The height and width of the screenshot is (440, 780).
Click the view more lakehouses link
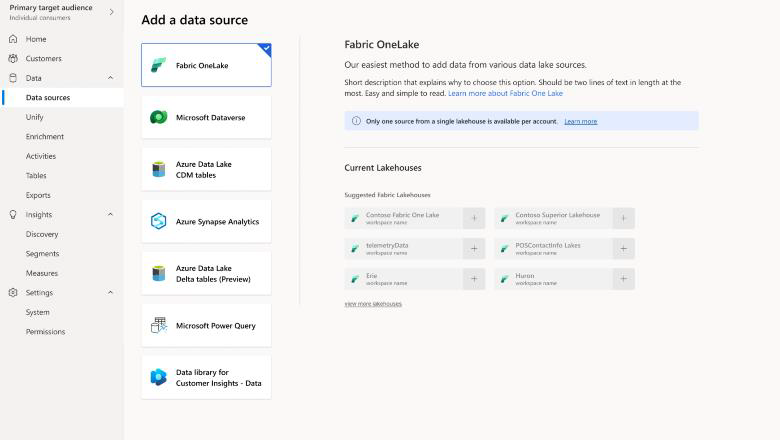pyautogui.click(x=373, y=304)
